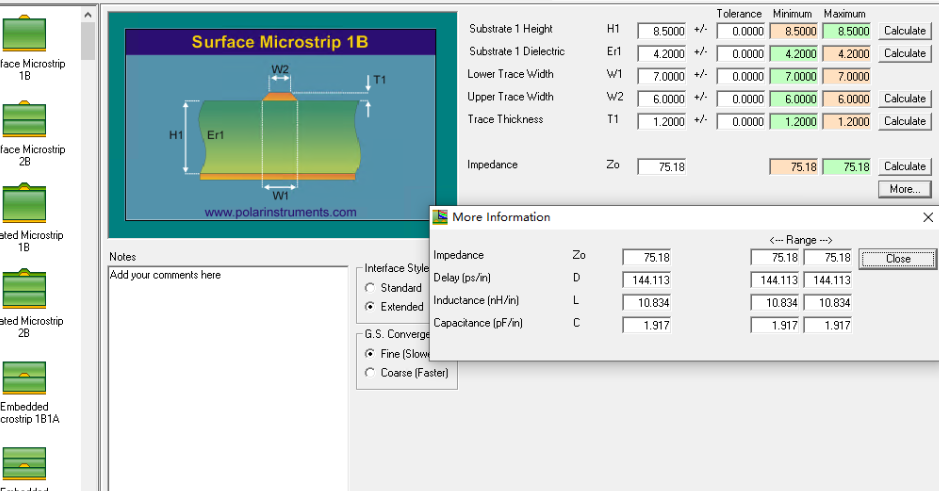Choose the Coated Microstrip 1B icon
The width and height of the screenshot is (939, 491).
25,204
